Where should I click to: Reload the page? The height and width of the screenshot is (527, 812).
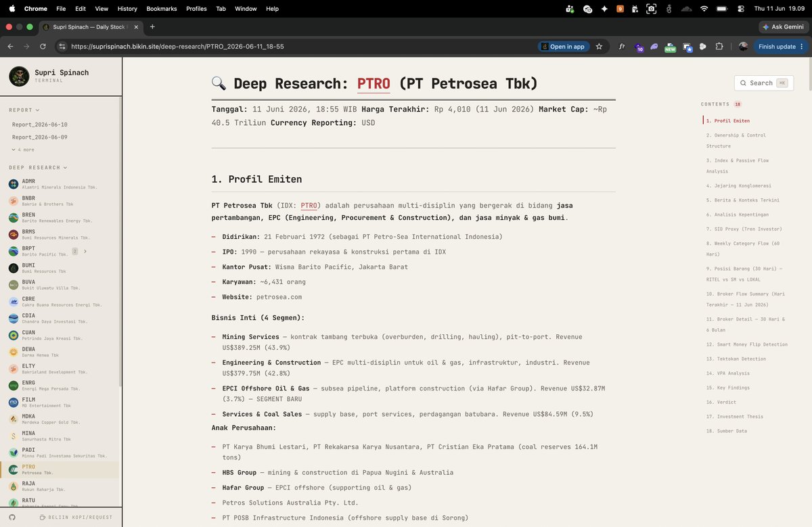[x=43, y=47]
